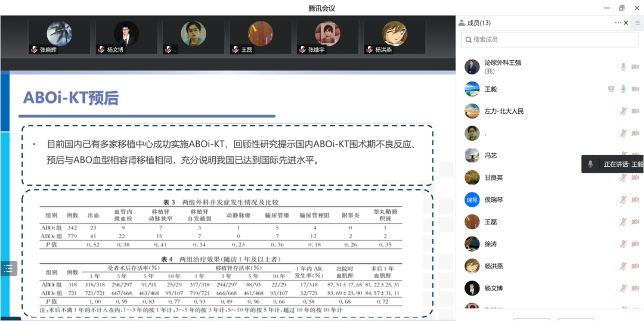
Task: Click 王磊's muted microphone in member list
Action: click(x=623, y=222)
